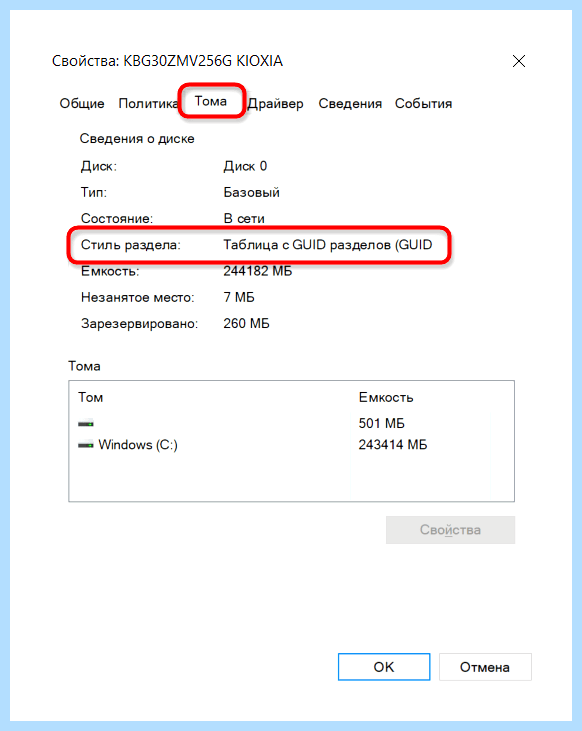582x731 pixels.
Task: Click the 243414 МБ capacity value
Action: (x=393, y=445)
